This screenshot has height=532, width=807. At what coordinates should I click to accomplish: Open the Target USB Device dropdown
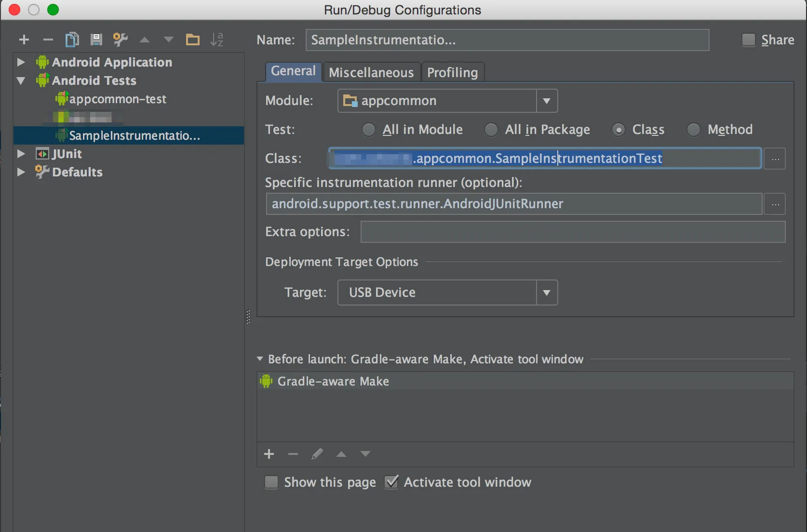pos(546,293)
